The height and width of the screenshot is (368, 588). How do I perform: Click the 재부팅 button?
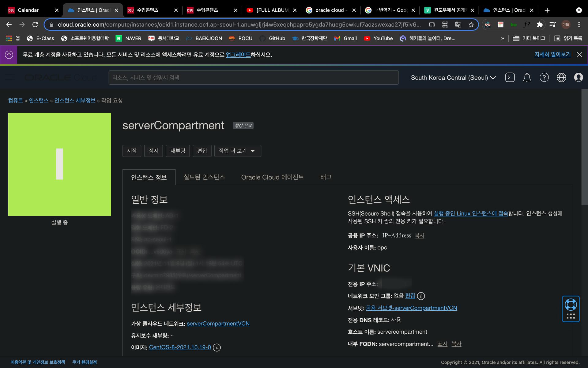click(x=178, y=151)
